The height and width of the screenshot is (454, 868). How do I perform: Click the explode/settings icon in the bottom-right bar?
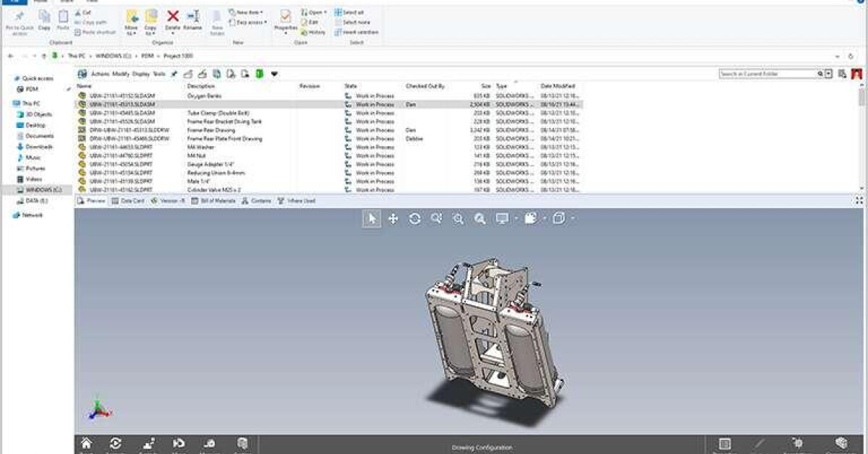[x=798, y=444]
